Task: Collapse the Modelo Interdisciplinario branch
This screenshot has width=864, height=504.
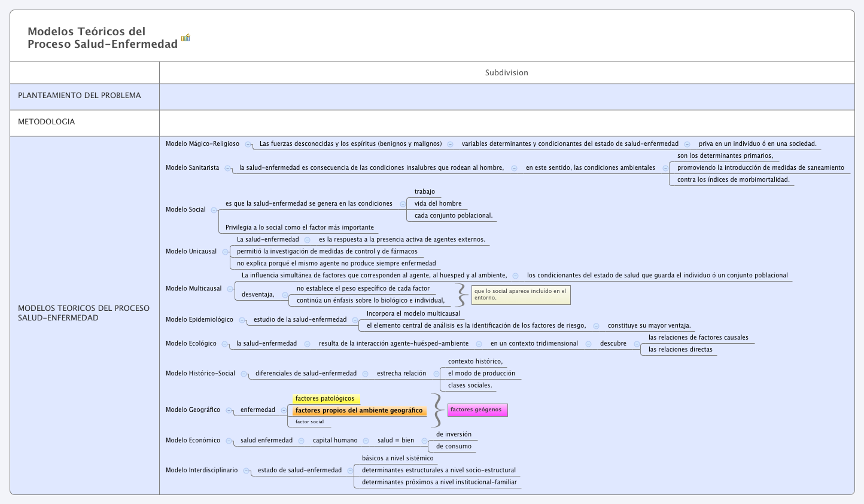Action: 246,471
